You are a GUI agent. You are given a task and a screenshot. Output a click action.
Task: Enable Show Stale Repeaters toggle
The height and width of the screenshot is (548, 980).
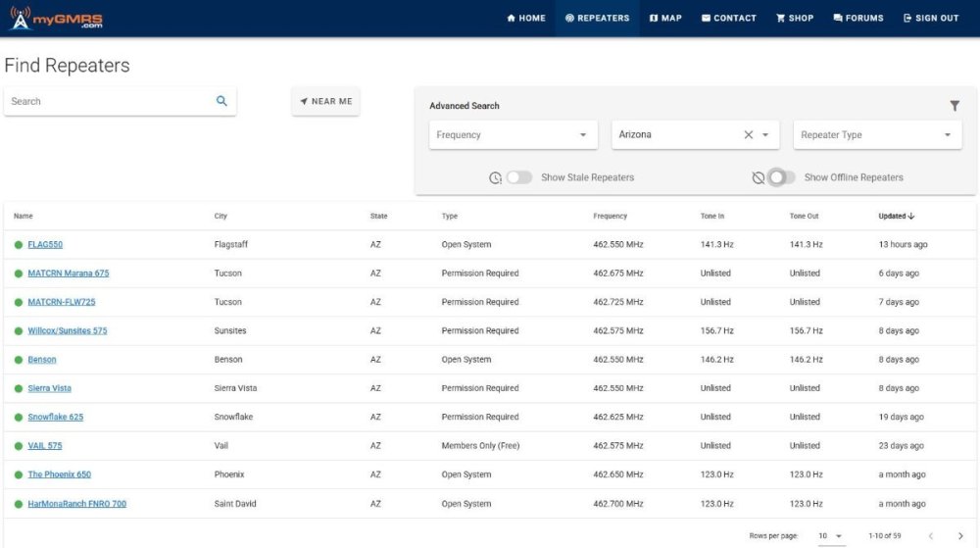(x=518, y=177)
